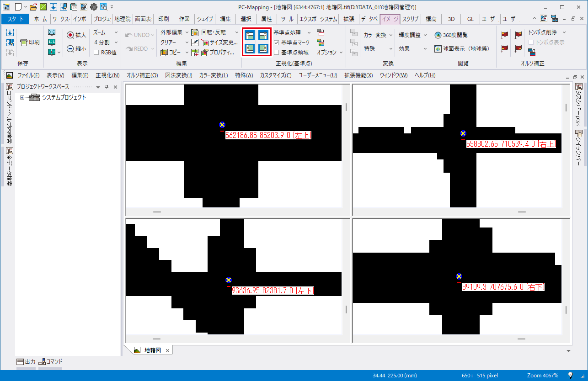Open the ヘルプ(H) menu
Image resolution: width=588 pixels, height=381 pixels.
click(425, 75)
